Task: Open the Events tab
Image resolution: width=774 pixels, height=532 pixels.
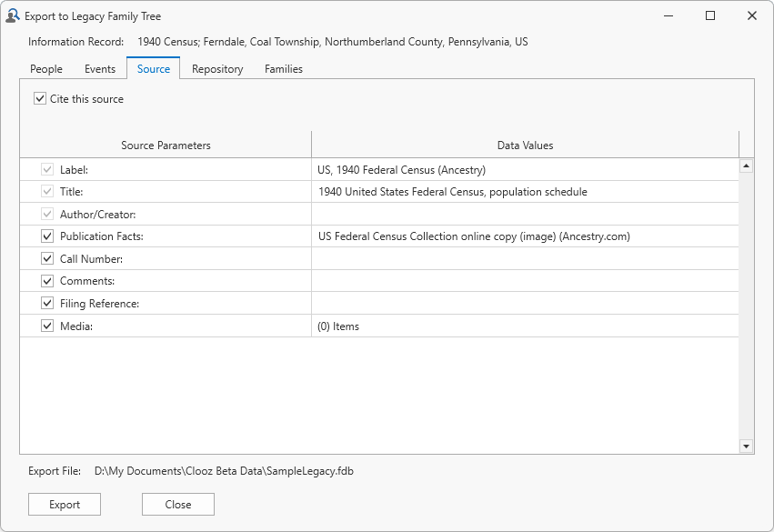Action: (100, 69)
